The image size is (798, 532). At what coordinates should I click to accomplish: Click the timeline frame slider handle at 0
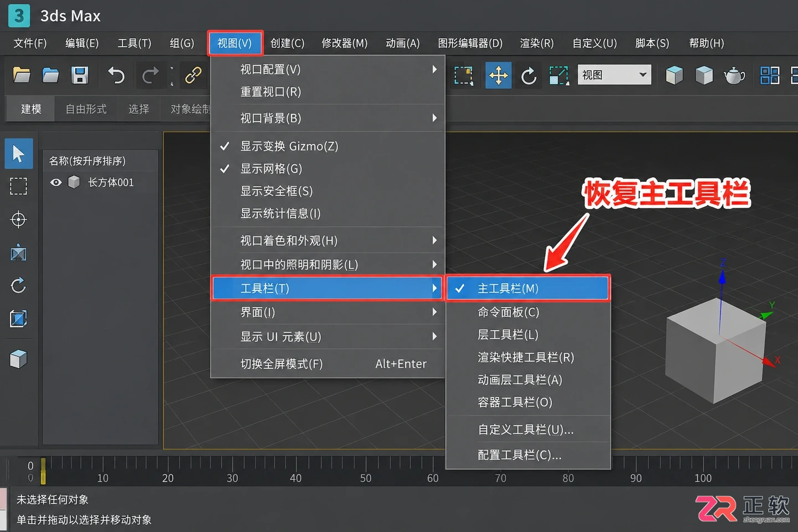[43, 470]
